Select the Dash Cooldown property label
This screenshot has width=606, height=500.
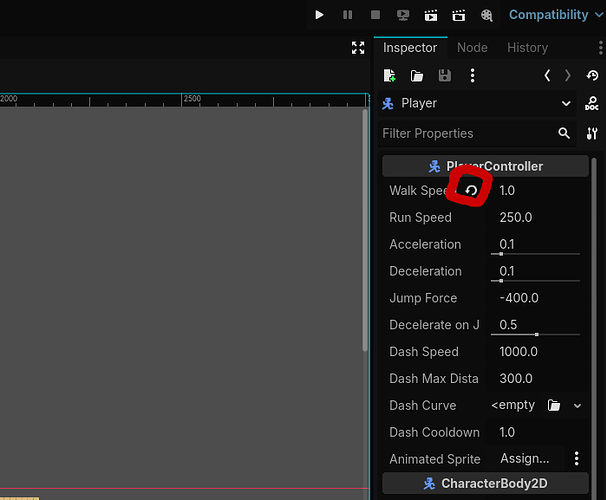(x=434, y=432)
